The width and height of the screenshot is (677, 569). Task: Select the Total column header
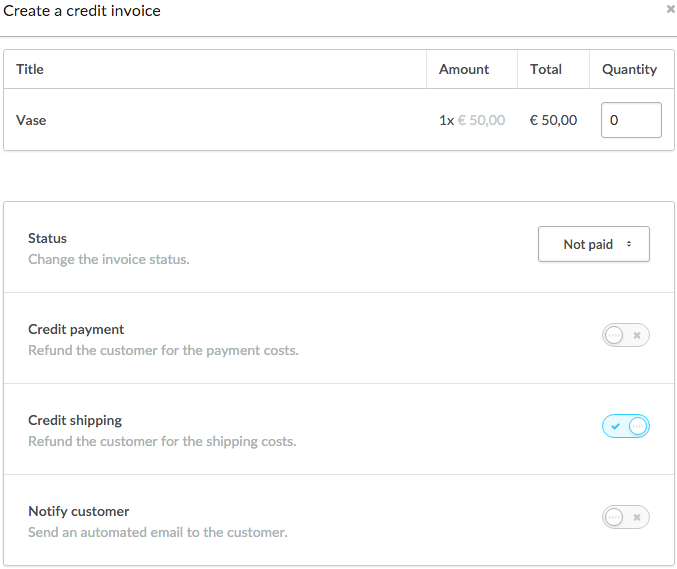[x=546, y=69]
